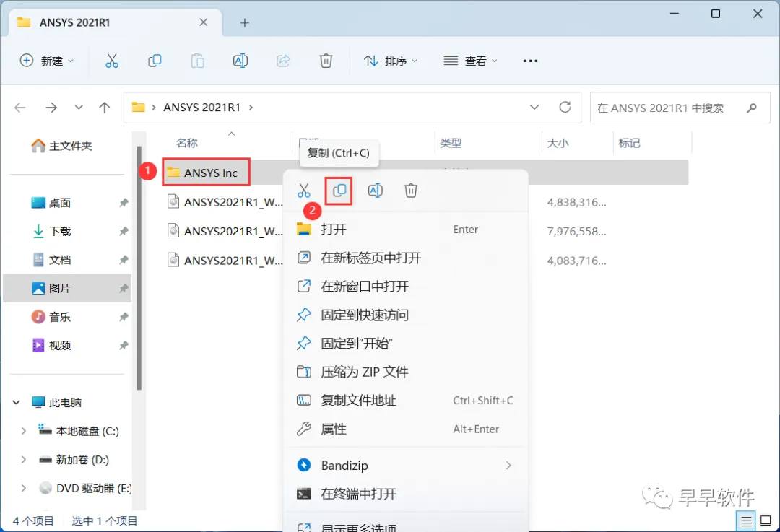Click the search magnifier icon
This screenshot has height=532, width=780.
[752, 108]
